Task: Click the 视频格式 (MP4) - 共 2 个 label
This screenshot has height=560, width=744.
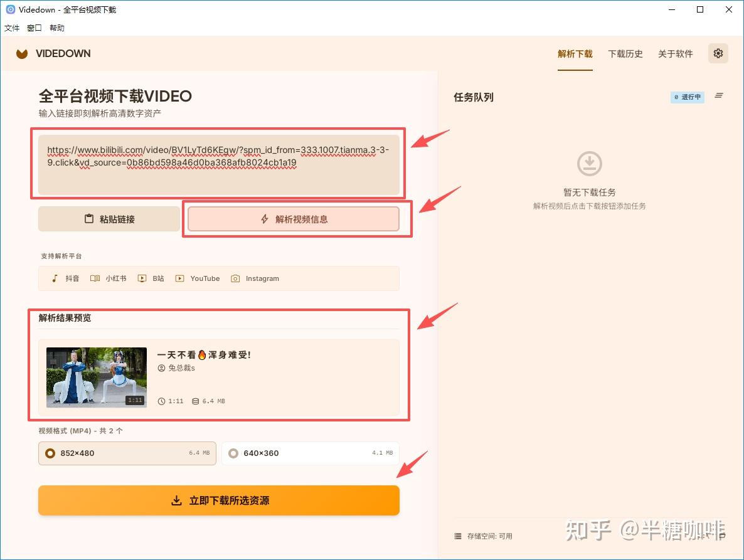Action: pyautogui.click(x=81, y=431)
